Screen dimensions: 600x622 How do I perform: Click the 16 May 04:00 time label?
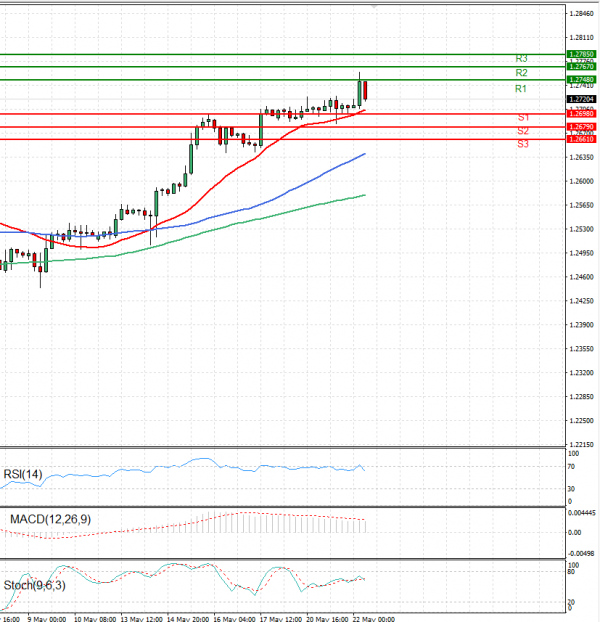234,619
